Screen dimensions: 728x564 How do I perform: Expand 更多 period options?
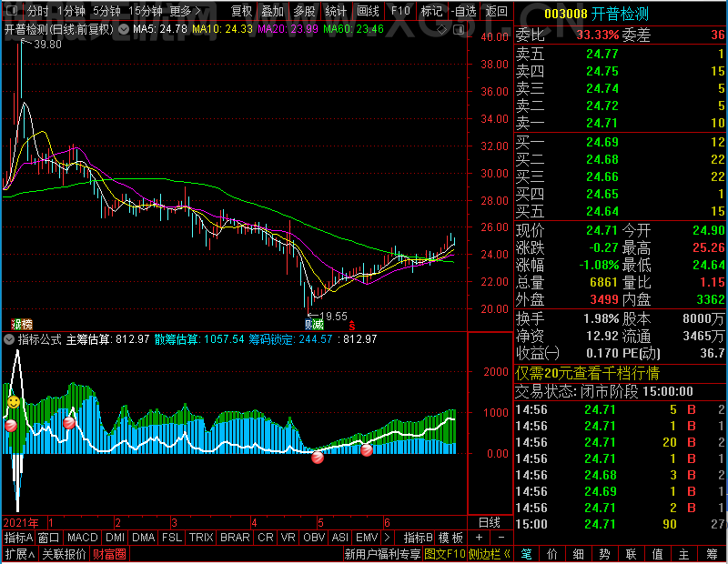point(185,11)
